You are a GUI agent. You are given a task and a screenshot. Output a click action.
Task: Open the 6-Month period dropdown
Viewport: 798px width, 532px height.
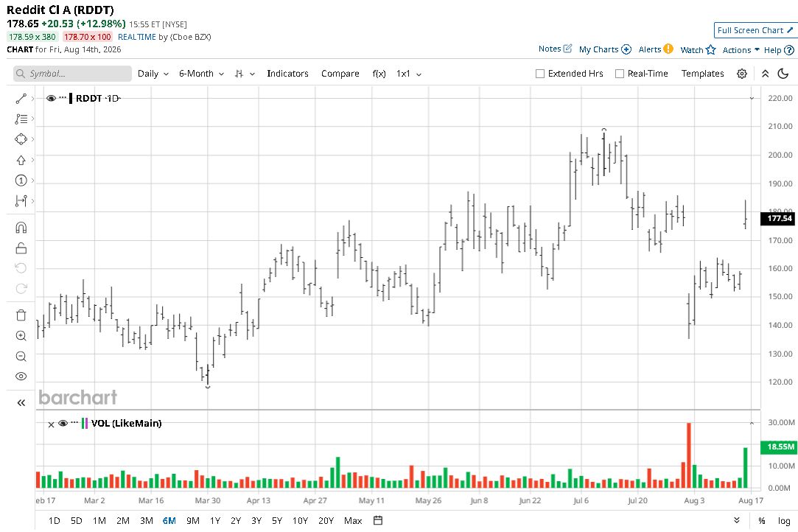pyautogui.click(x=202, y=74)
